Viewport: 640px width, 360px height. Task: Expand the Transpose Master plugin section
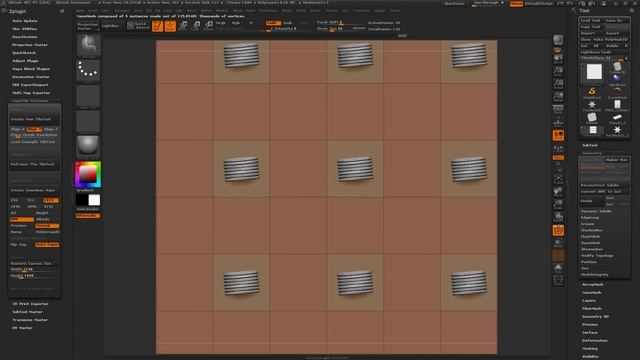click(x=30, y=320)
